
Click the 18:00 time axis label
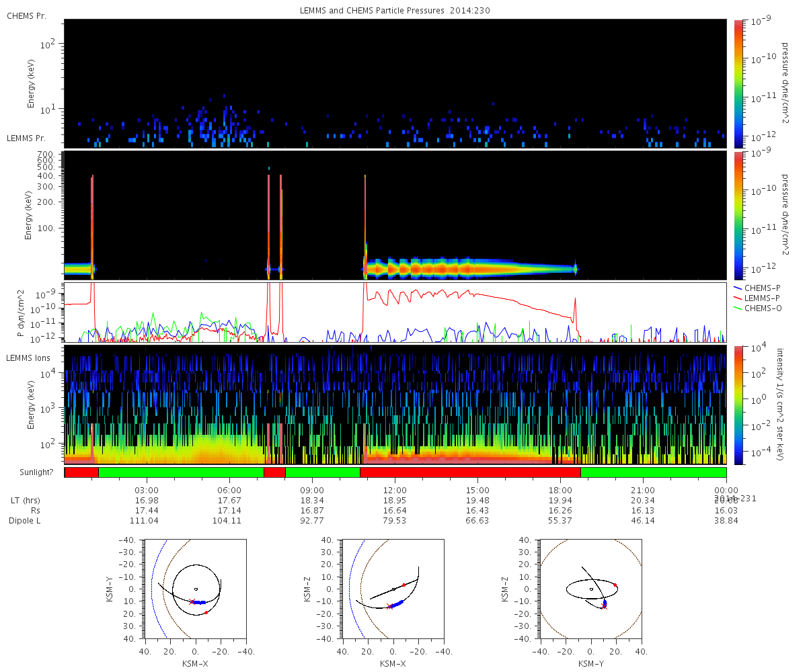click(560, 490)
